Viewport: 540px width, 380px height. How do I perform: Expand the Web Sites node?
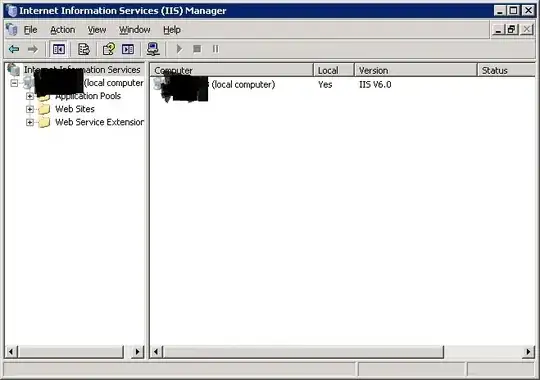tap(30, 109)
